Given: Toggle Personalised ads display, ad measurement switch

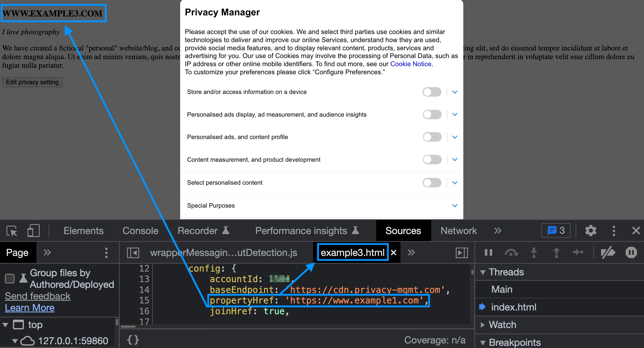Looking at the screenshot, I should point(432,114).
